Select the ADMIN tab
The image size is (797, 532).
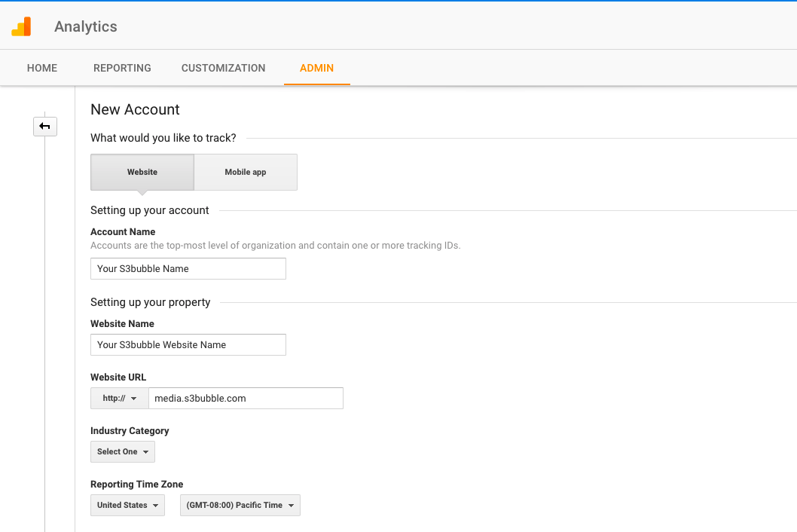[316, 68]
